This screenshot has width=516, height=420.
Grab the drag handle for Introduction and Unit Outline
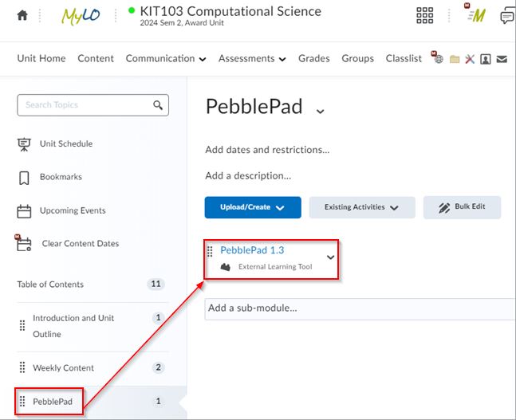point(22,326)
